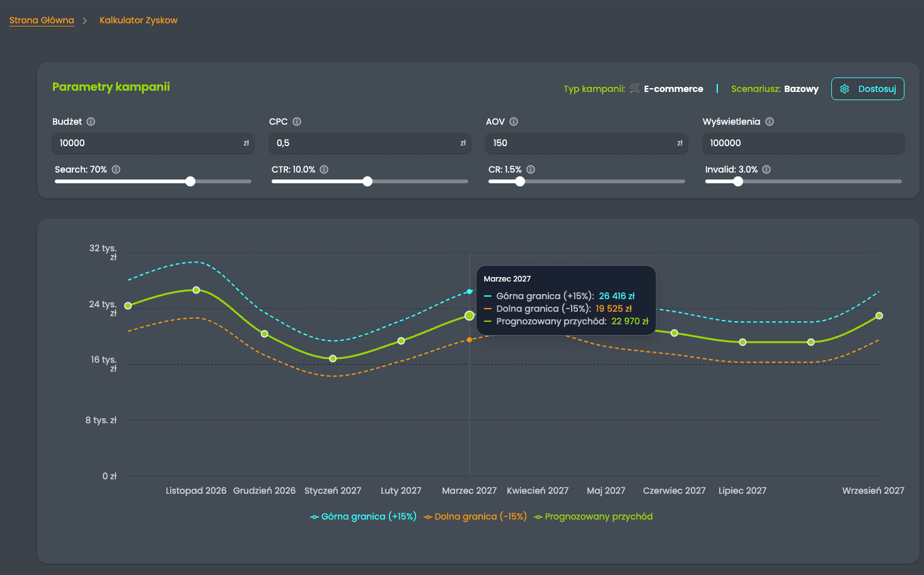Toggle Górna granica (+15%) legend series
Screen dimensions: 924x575
[363, 516]
